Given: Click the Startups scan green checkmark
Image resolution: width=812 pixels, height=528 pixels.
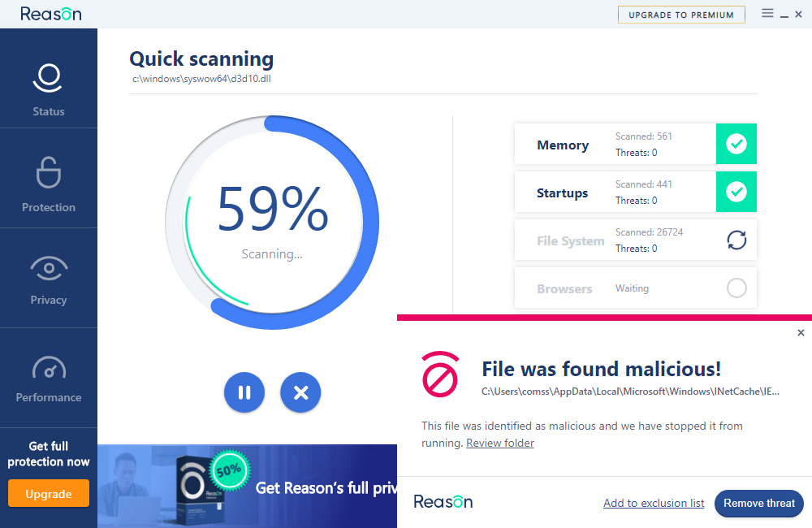Looking at the screenshot, I should pos(736,192).
